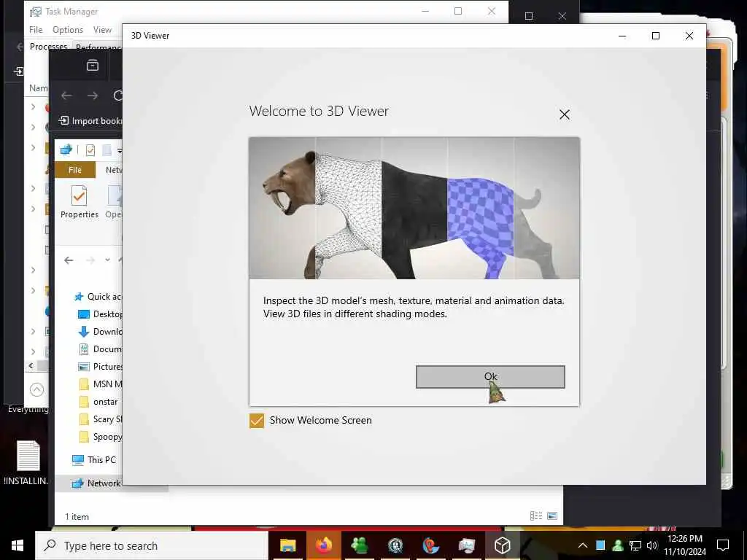
Task: Select Network in Explorer navigation pane
Action: tap(97, 483)
